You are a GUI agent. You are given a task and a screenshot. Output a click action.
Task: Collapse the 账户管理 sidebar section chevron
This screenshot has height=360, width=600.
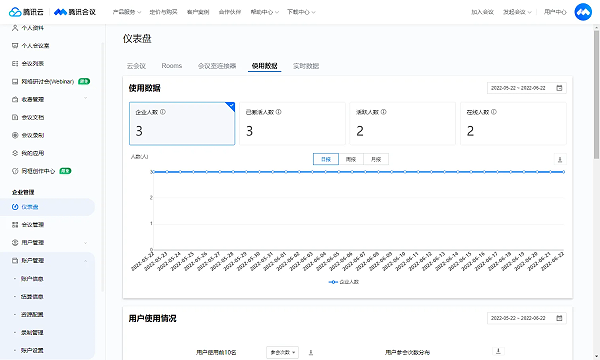(x=85, y=261)
